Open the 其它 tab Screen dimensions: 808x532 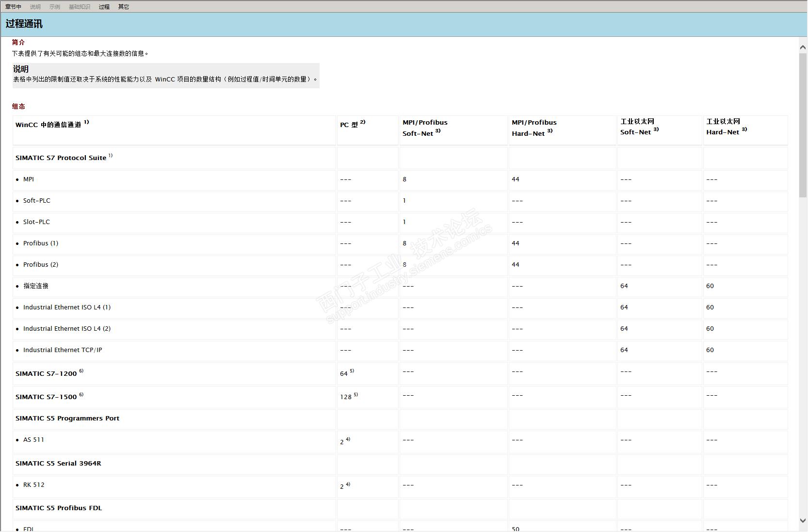[124, 7]
